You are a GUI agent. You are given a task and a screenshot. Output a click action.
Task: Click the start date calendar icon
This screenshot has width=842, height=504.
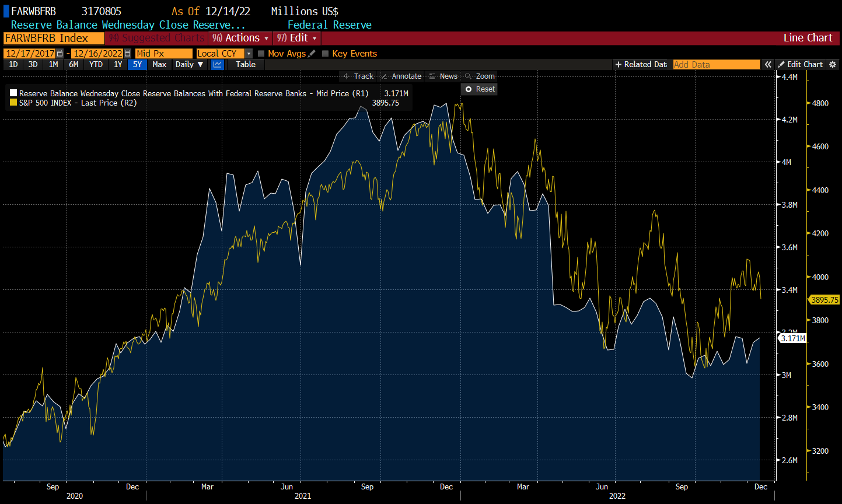(60, 54)
